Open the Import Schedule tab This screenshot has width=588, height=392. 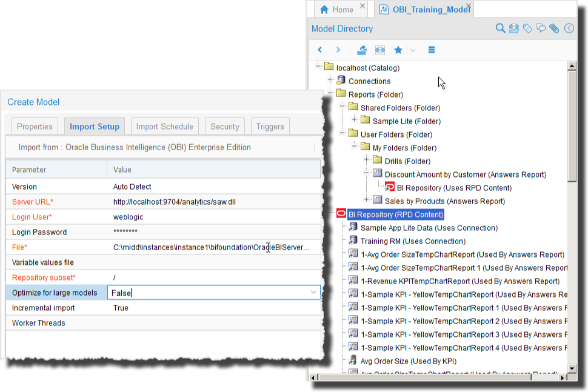(165, 127)
